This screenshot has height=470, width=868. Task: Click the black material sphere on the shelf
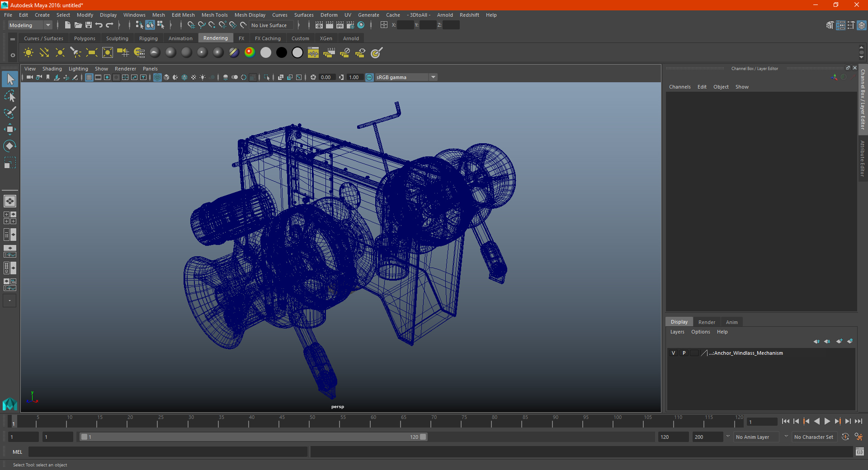pos(281,53)
